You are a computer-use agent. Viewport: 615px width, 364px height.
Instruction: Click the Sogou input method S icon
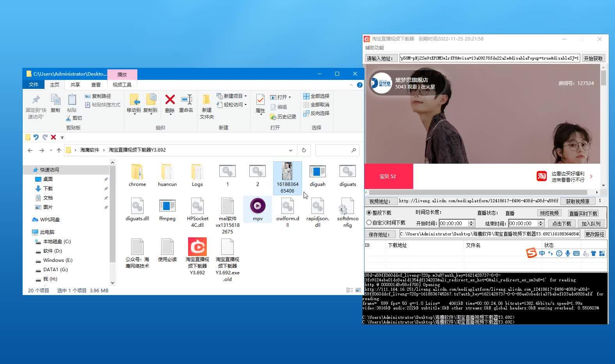coord(531,253)
